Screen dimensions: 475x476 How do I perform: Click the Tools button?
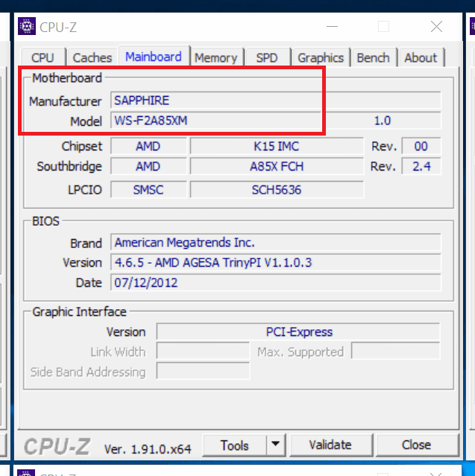235,445
